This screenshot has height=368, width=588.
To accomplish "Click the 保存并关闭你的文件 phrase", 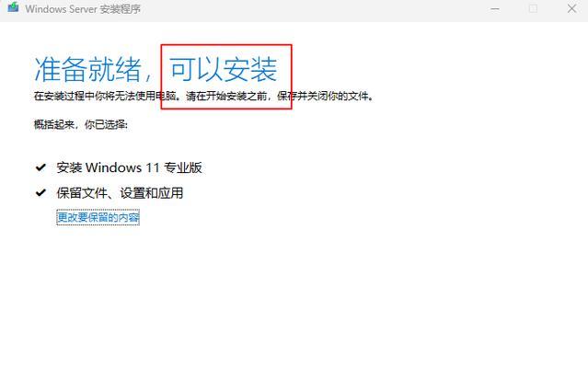I will (x=323, y=97).
